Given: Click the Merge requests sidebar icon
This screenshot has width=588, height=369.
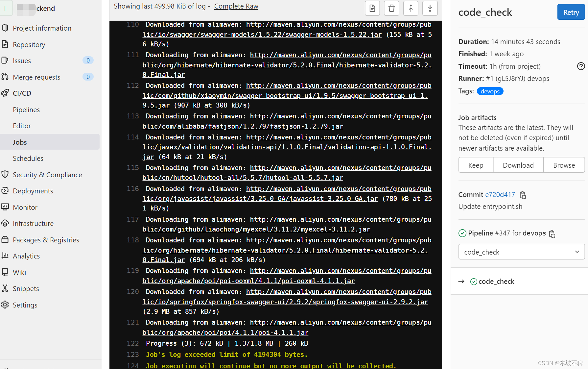Looking at the screenshot, I should click(5, 77).
